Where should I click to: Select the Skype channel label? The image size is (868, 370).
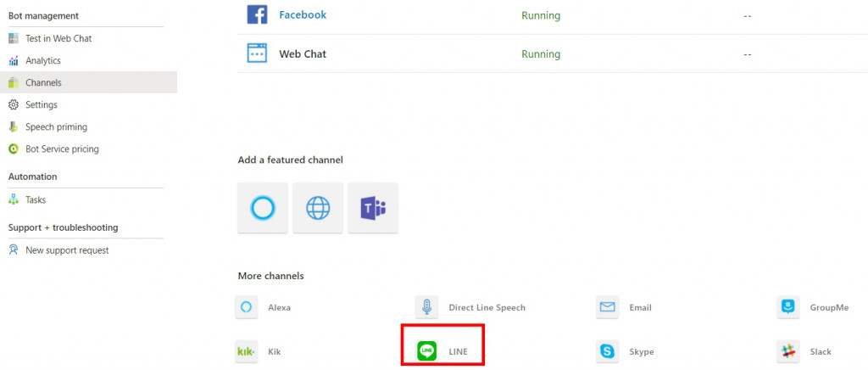[x=642, y=351]
